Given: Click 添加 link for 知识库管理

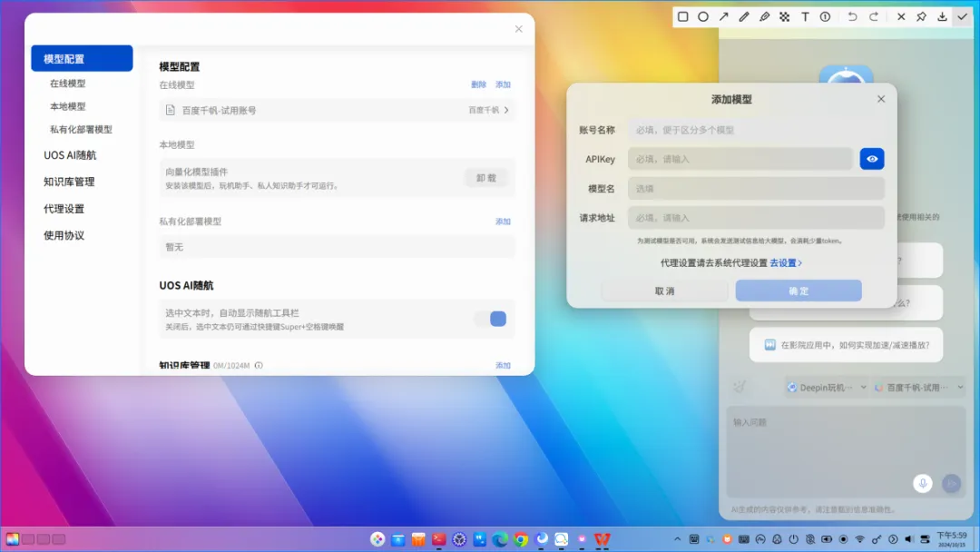Looking at the screenshot, I should [503, 365].
